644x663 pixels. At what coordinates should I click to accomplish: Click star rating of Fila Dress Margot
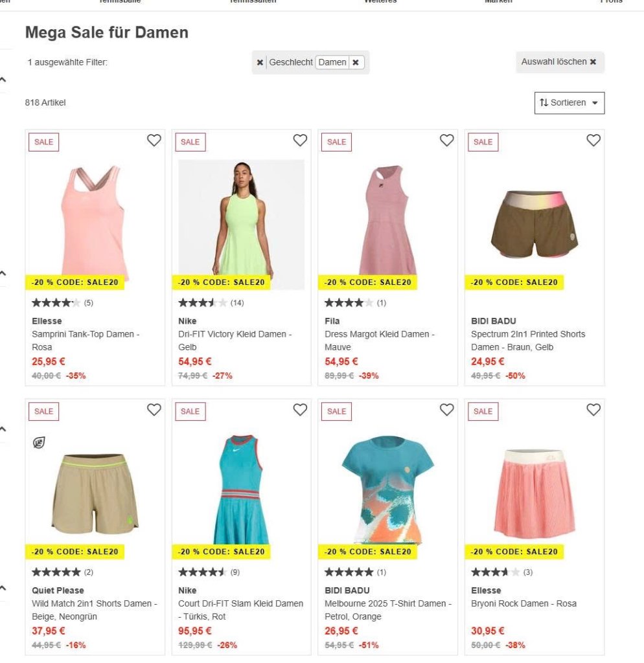point(349,303)
